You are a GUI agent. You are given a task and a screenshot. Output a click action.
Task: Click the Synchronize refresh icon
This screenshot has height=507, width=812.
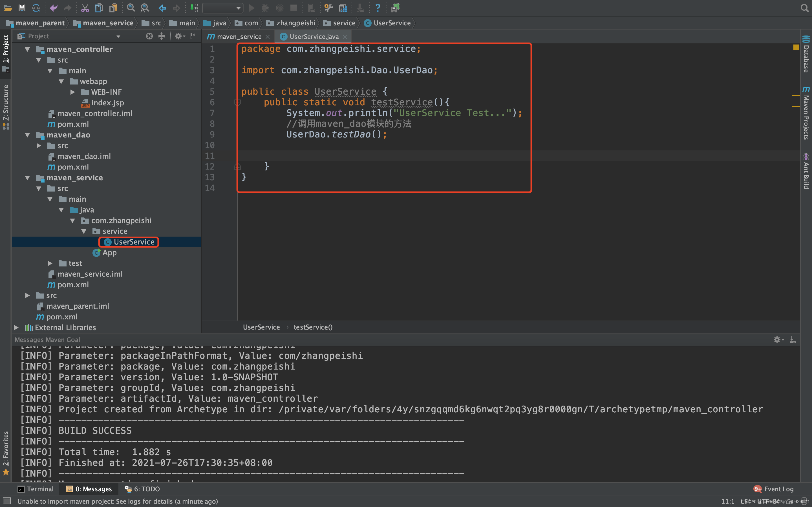36,8
